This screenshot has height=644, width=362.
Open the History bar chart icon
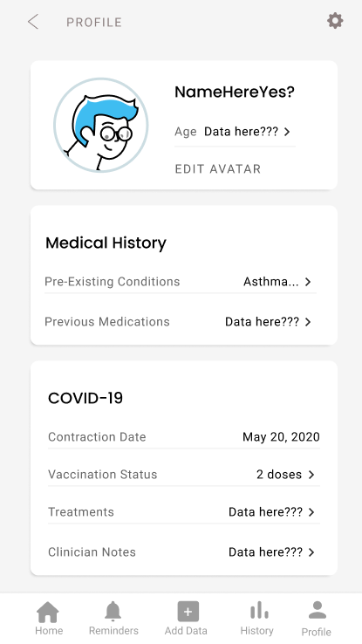coord(259,610)
